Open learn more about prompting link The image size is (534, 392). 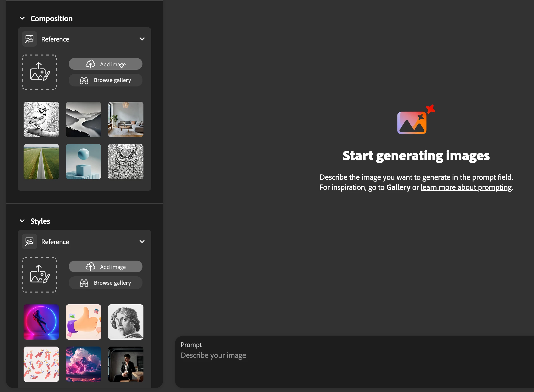point(466,187)
